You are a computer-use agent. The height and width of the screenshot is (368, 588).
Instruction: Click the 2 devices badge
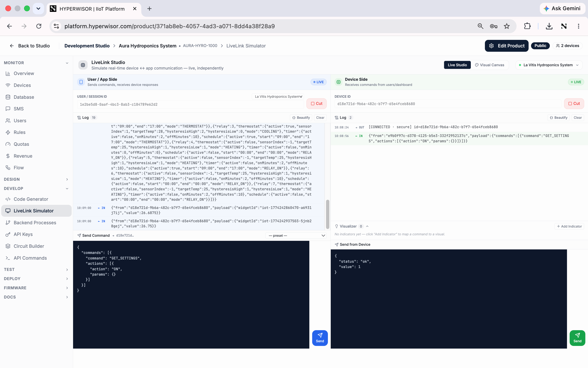pos(568,46)
